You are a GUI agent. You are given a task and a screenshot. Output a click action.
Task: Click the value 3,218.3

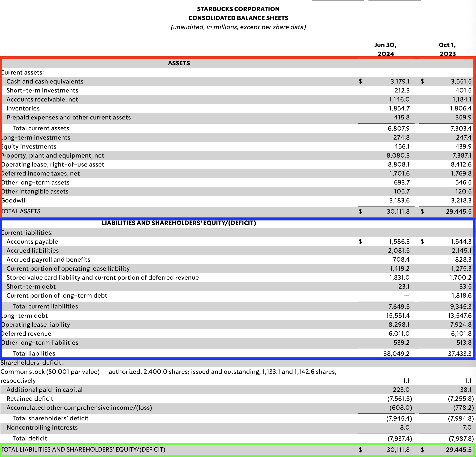(x=461, y=201)
